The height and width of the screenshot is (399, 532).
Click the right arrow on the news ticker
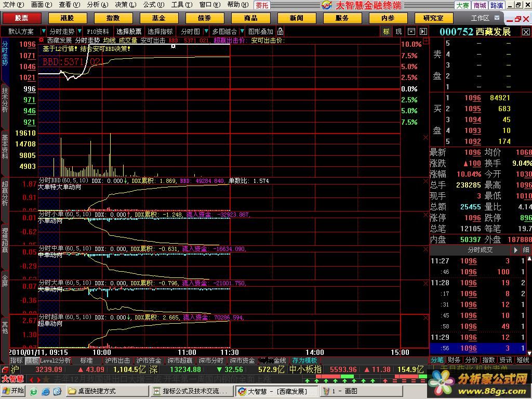tap(37, 379)
